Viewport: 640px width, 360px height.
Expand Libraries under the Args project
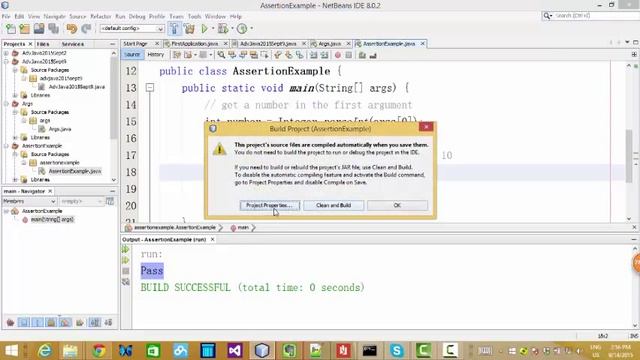15,138
